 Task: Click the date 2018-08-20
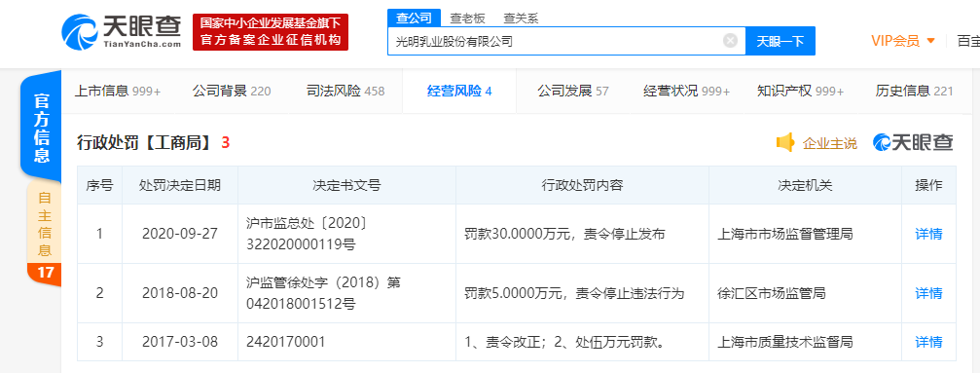180,293
